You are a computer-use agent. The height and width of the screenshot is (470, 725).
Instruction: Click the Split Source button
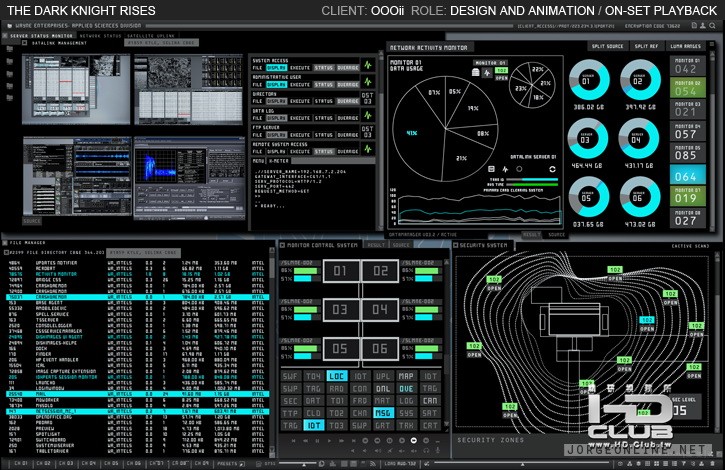[x=608, y=46]
